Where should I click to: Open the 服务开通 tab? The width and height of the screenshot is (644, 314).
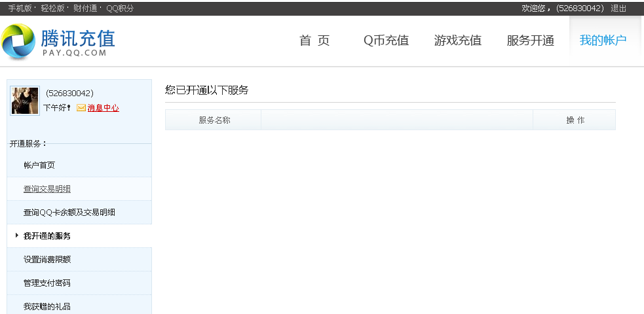click(x=530, y=41)
